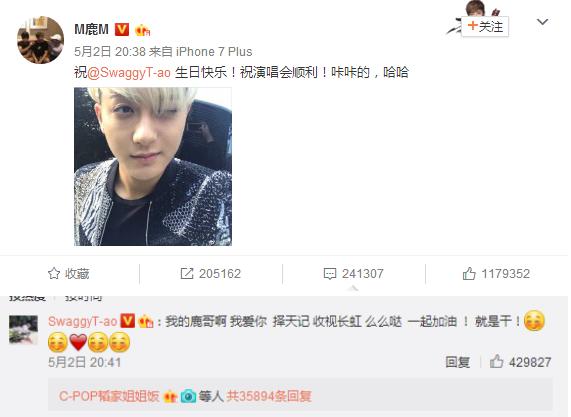Open post options with the top-right chevron

(542, 22)
